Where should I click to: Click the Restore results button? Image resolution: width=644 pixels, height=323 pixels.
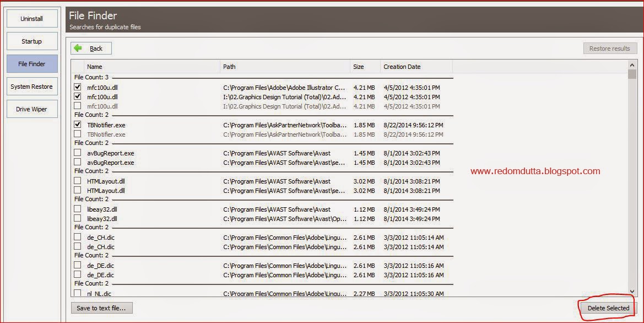(x=610, y=48)
